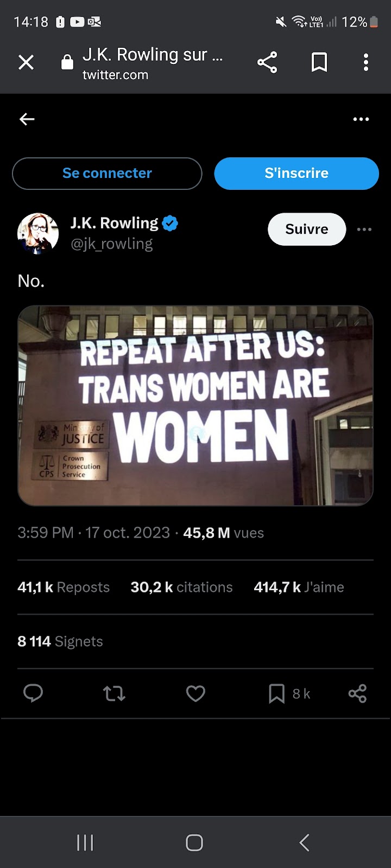The image size is (391, 868).
Task: Open the browser three-dot menu
Action: [x=366, y=62]
